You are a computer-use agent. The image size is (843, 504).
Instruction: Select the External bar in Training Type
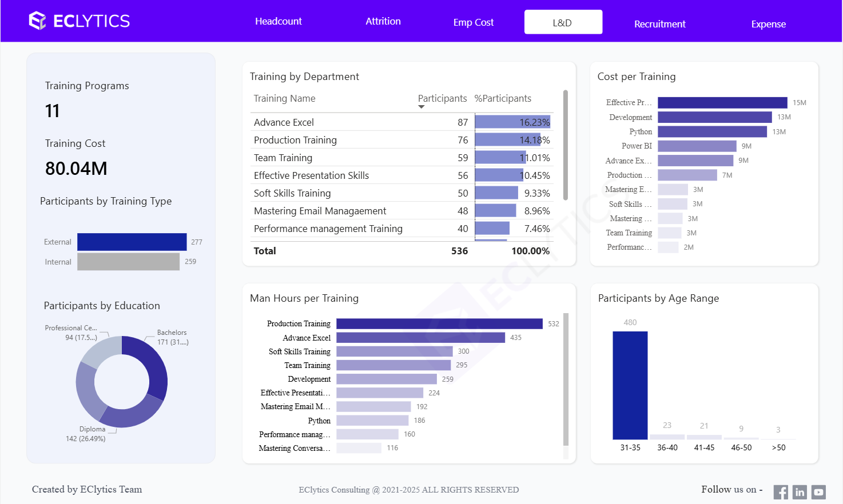(132, 242)
